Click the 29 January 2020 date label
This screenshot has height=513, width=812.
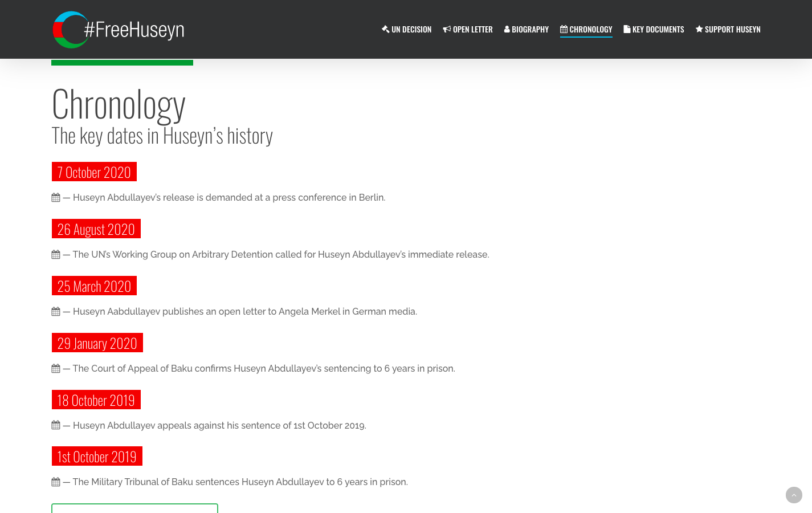[x=97, y=343]
